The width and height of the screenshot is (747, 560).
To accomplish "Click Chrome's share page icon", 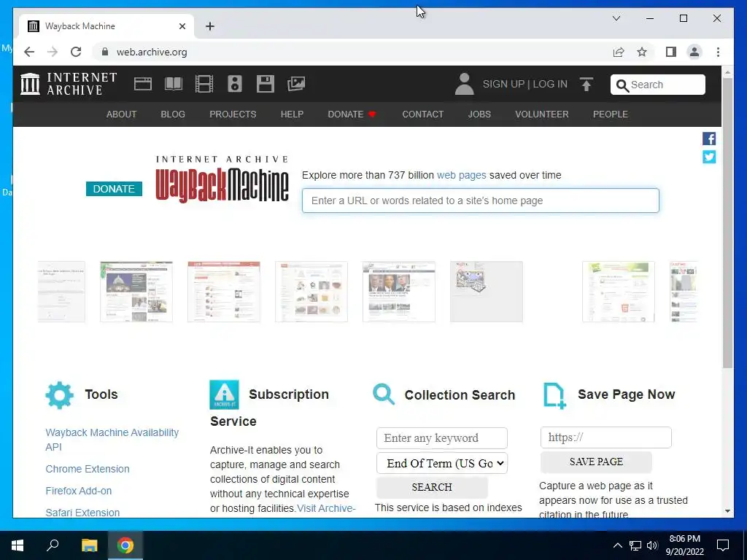I will pyautogui.click(x=619, y=52).
